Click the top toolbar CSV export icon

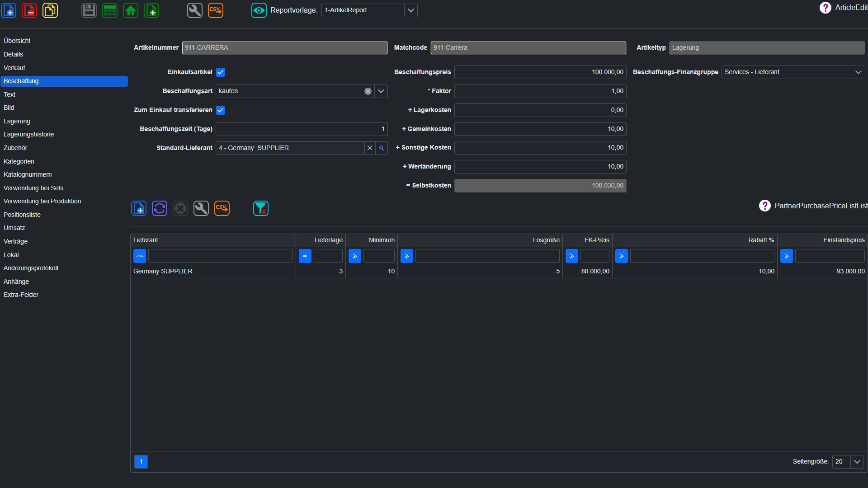point(216,10)
